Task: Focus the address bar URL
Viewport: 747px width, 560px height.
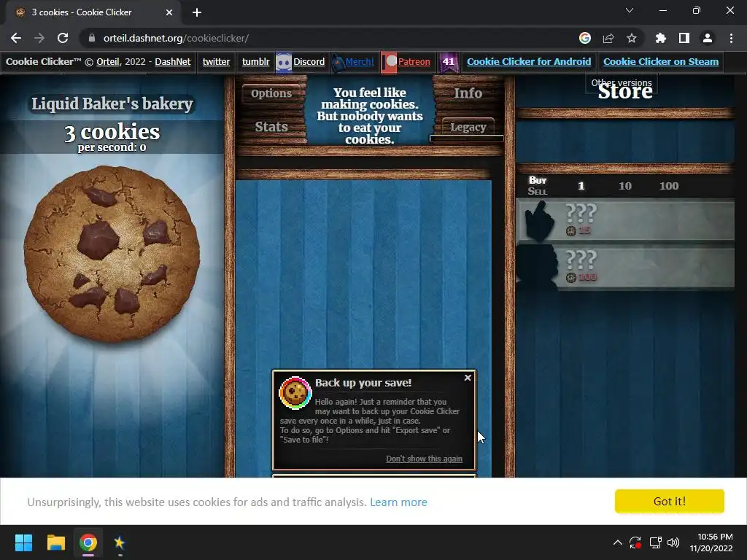Action: pos(176,38)
